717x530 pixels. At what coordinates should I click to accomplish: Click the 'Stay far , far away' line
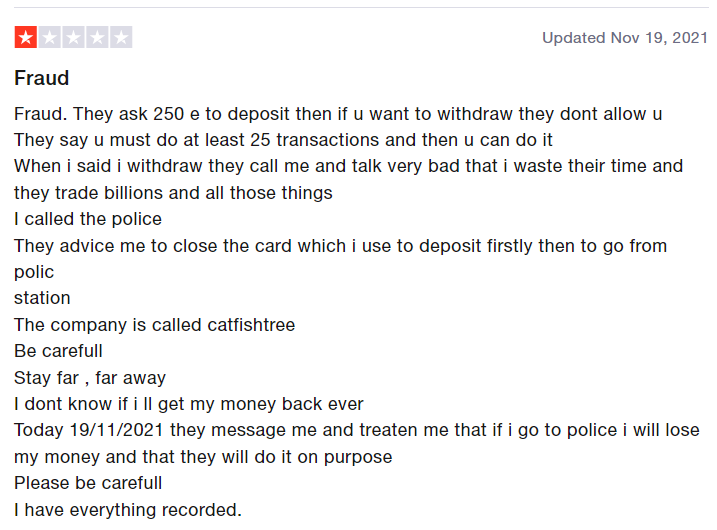tap(90, 378)
